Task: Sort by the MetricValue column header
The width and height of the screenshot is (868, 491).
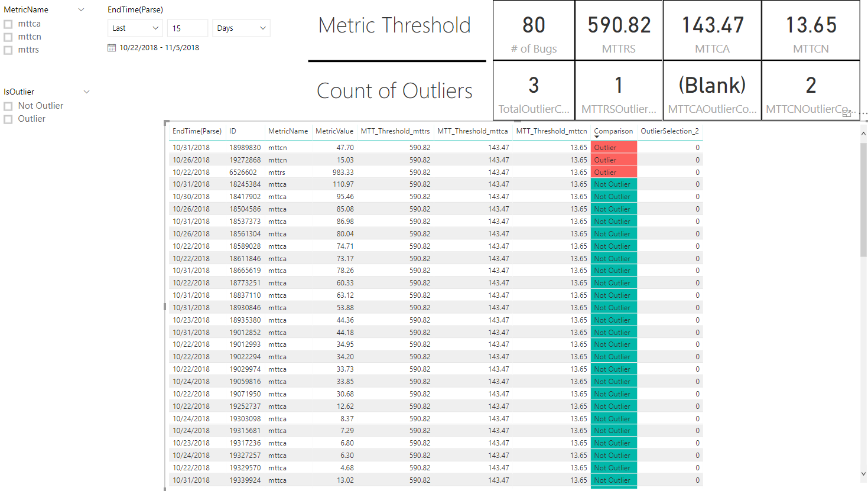Action: [x=334, y=131]
